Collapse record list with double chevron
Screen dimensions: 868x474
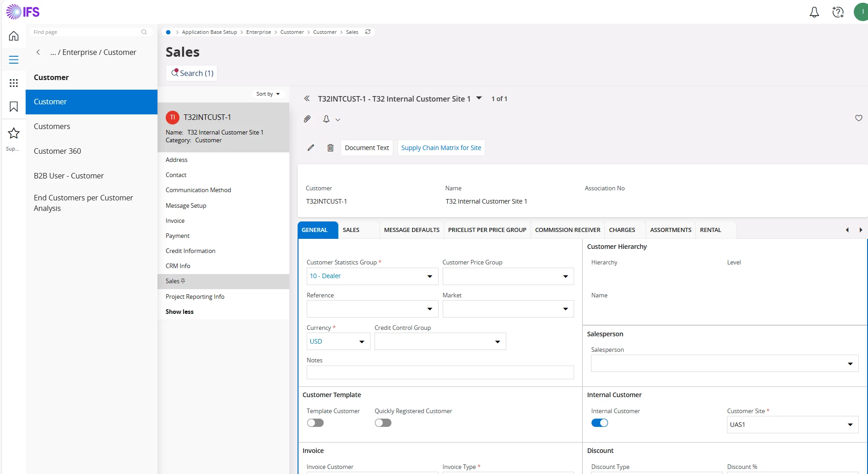pyautogui.click(x=307, y=98)
